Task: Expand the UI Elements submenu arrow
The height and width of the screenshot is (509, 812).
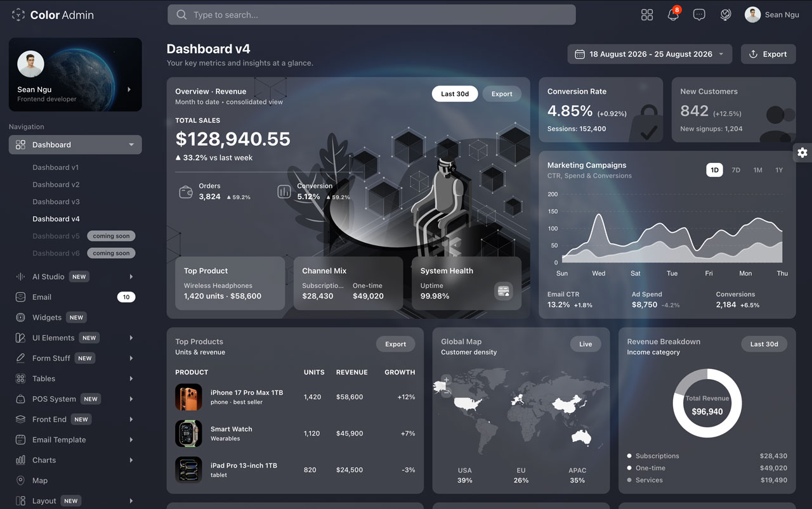Action: tap(131, 338)
